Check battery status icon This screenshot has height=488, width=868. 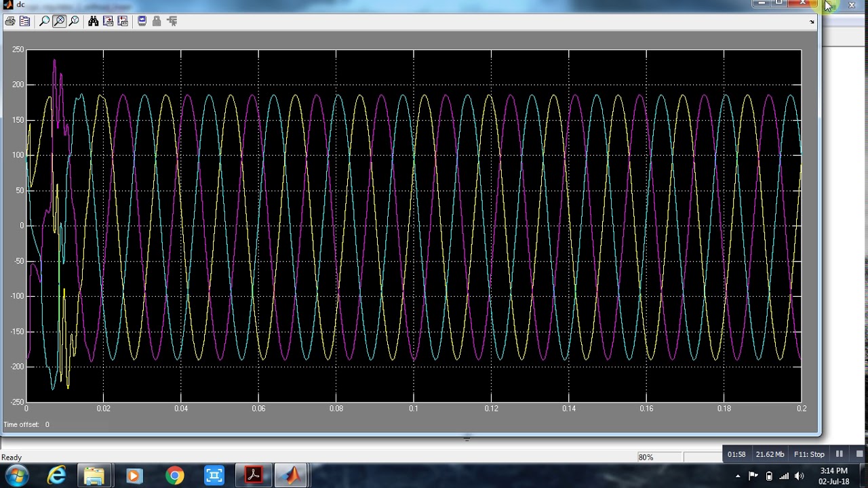coord(768,476)
